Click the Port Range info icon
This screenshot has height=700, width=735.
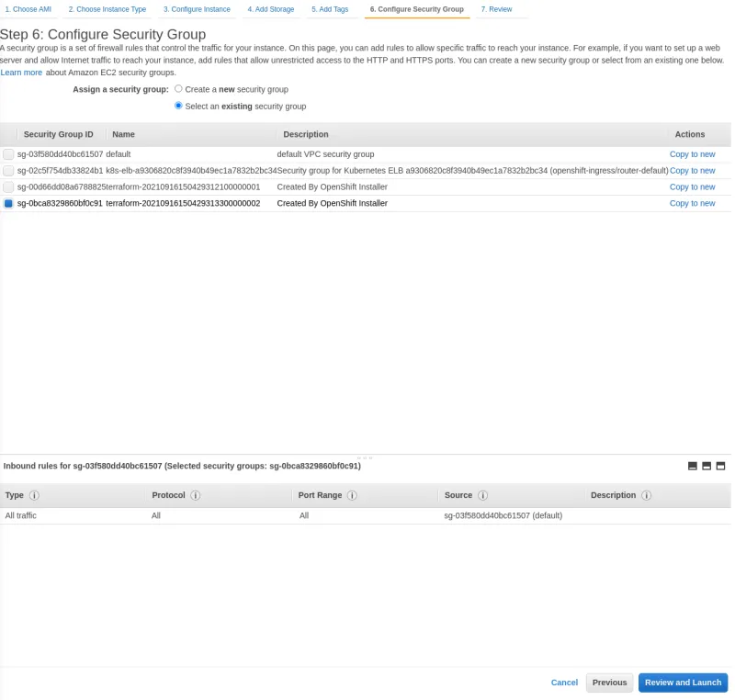[x=352, y=495]
